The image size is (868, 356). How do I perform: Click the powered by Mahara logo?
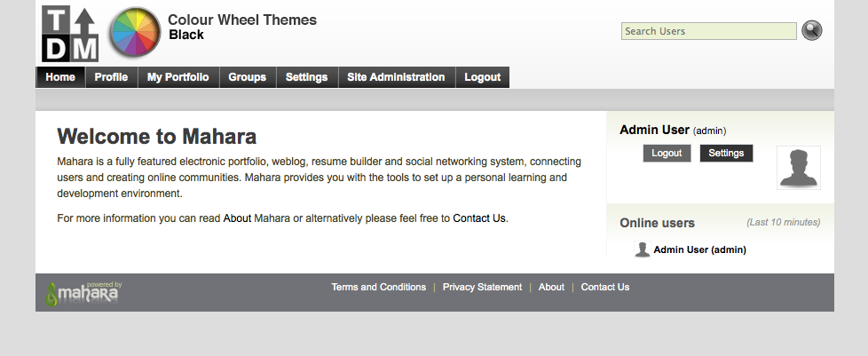[x=84, y=292]
